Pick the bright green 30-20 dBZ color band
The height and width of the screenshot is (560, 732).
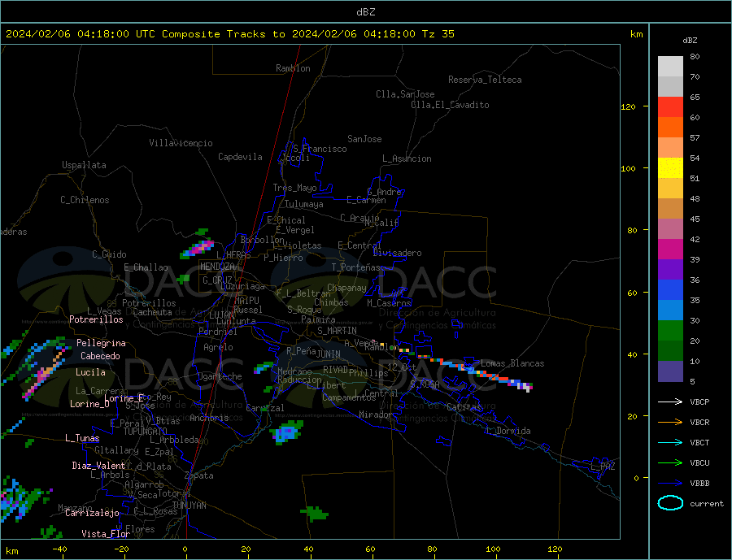pyautogui.click(x=670, y=331)
